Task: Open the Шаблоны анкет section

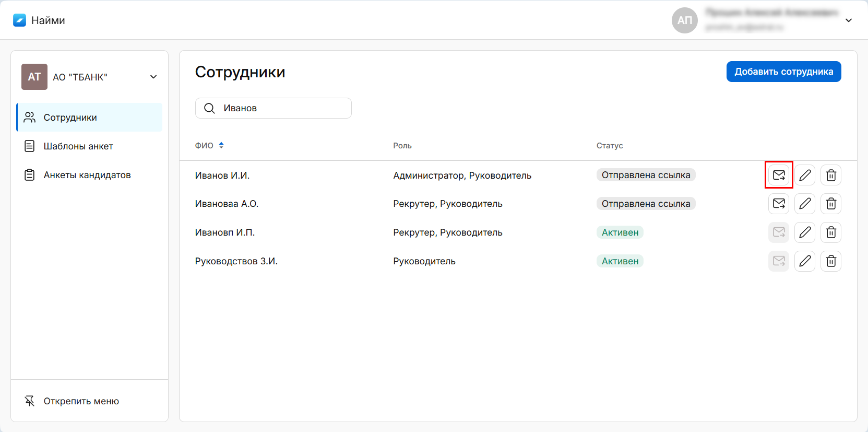Action: (78, 146)
